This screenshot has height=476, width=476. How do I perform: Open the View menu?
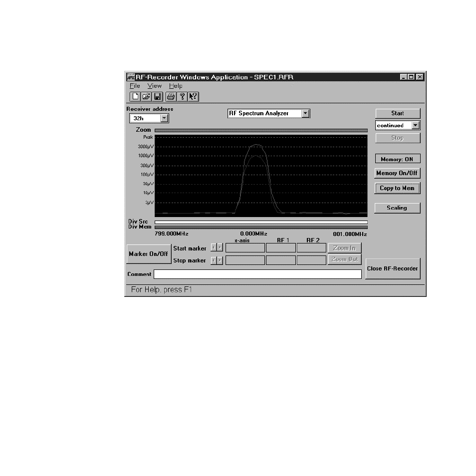pyautogui.click(x=155, y=86)
